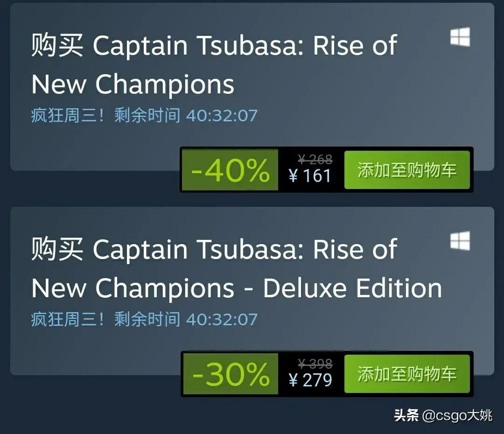Click the 40:32:07 countdown in Deluxe box
504x434 pixels.
222,319
